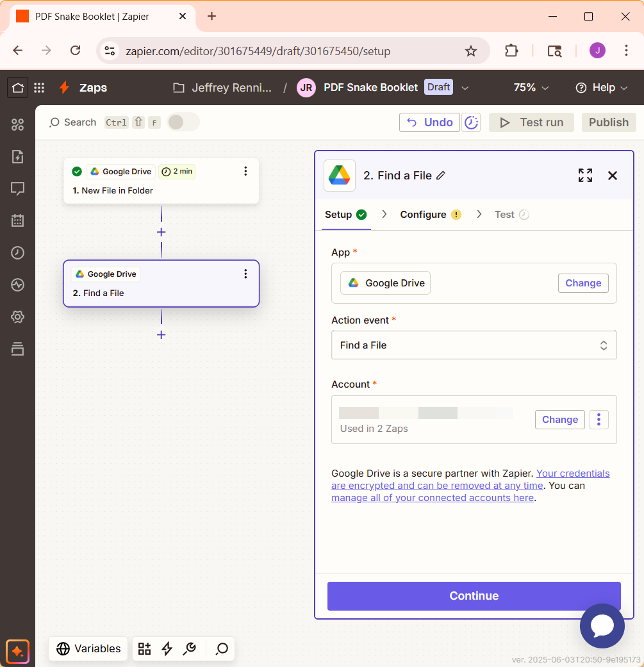644x667 pixels.
Task: Add a step after Find a File
Action: pos(161,334)
